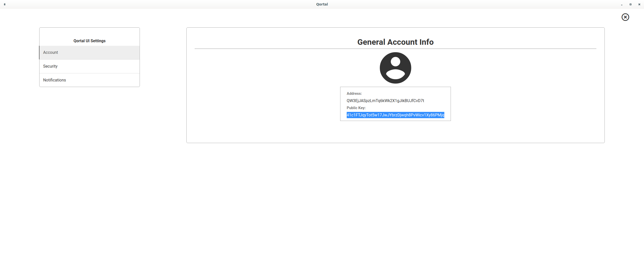Maximize the Qortal window

click(x=630, y=4)
